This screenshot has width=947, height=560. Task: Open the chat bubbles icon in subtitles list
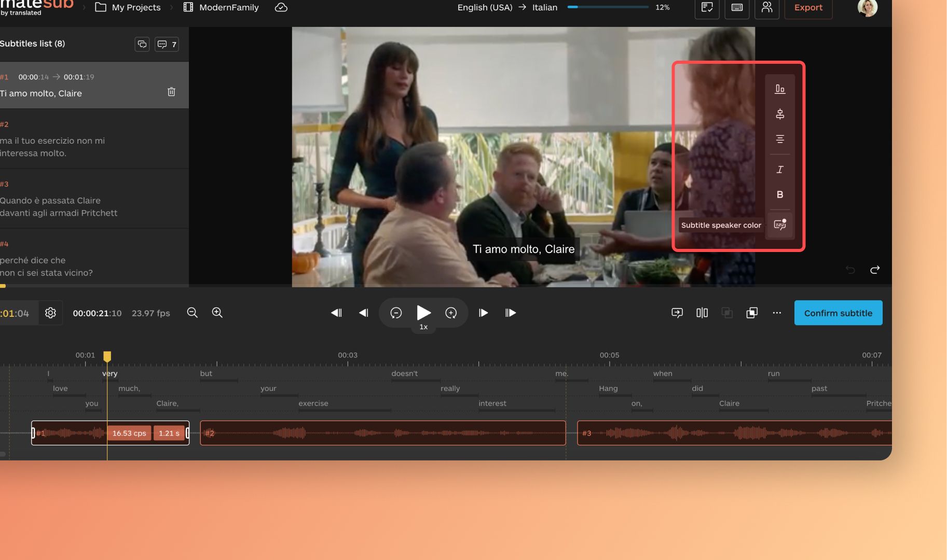[142, 44]
